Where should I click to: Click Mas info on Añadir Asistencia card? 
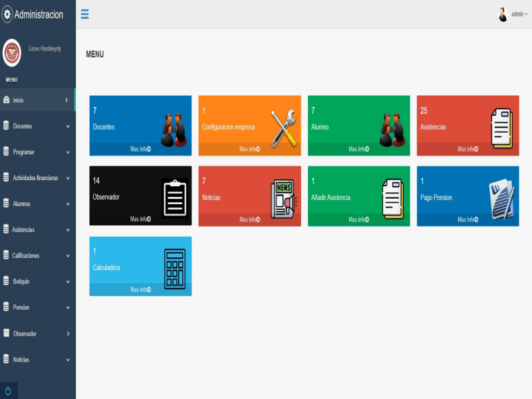[358, 219]
